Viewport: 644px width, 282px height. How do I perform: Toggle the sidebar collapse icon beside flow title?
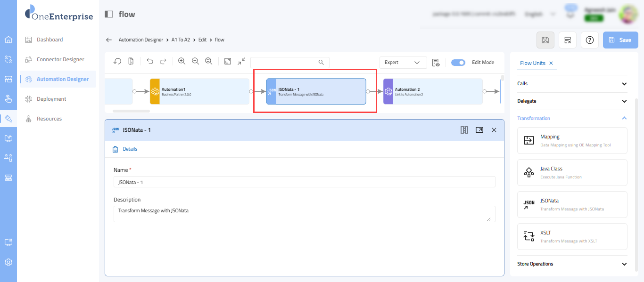coord(109,14)
